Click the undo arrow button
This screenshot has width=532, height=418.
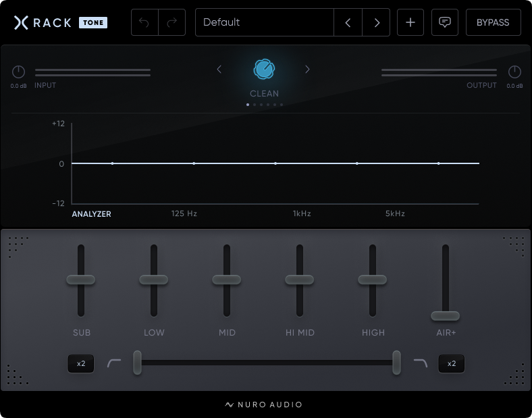pos(144,22)
